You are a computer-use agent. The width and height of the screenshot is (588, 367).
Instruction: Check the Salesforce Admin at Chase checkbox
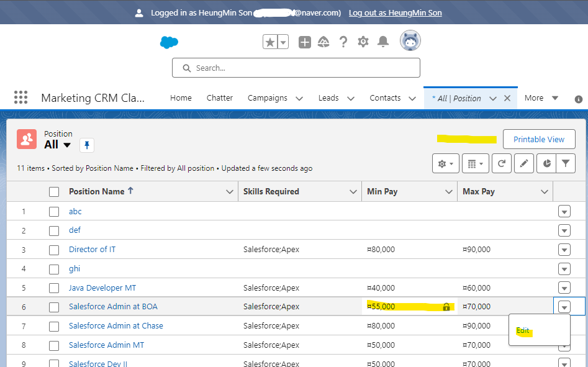pos(54,327)
